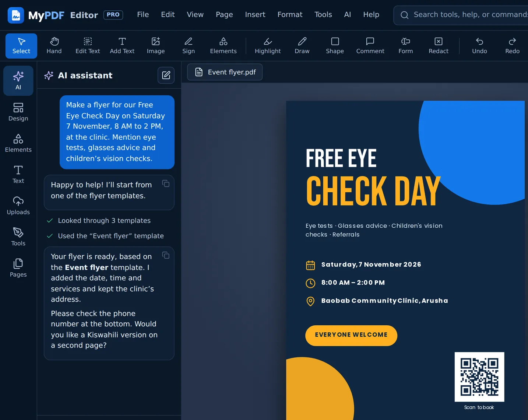Click the Select tool button
The height and width of the screenshot is (420, 528).
21,46
